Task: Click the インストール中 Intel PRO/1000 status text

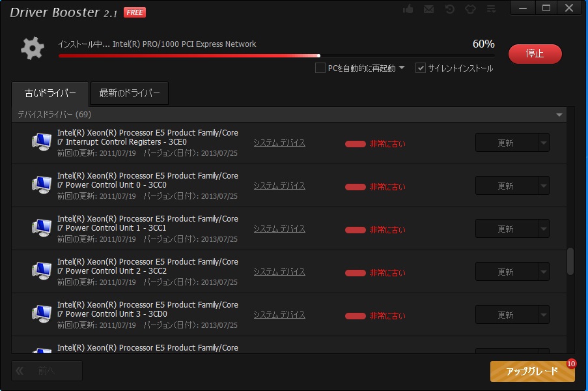Action: [157, 44]
